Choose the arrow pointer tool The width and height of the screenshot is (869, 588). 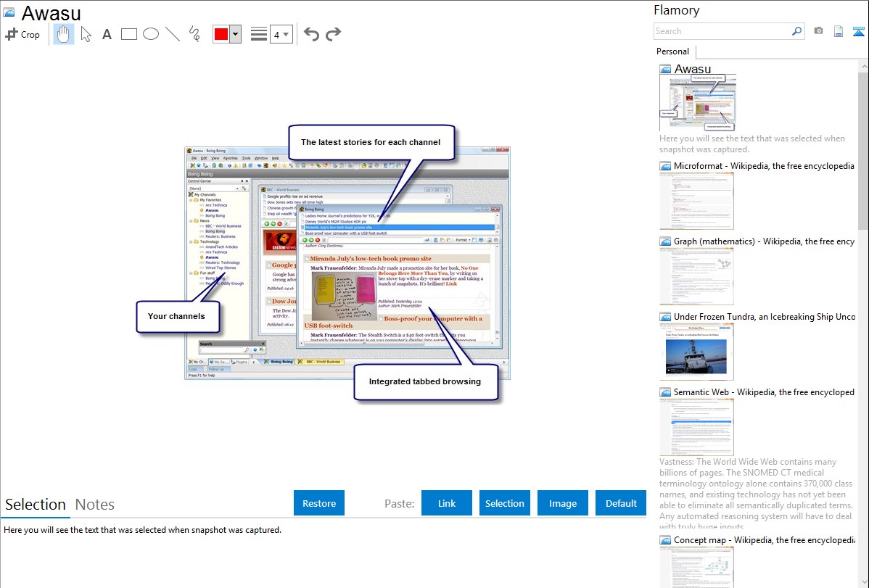(x=86, y=34)
